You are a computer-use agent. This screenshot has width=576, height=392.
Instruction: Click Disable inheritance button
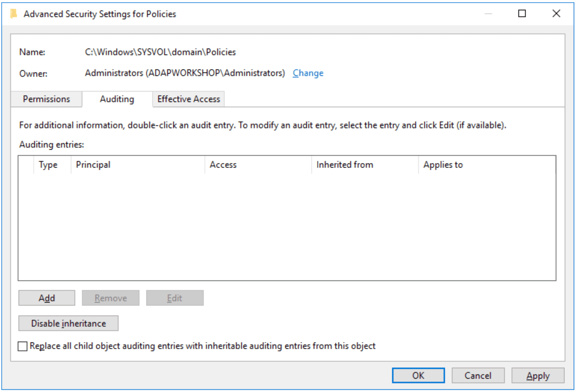tap(68, 323)
